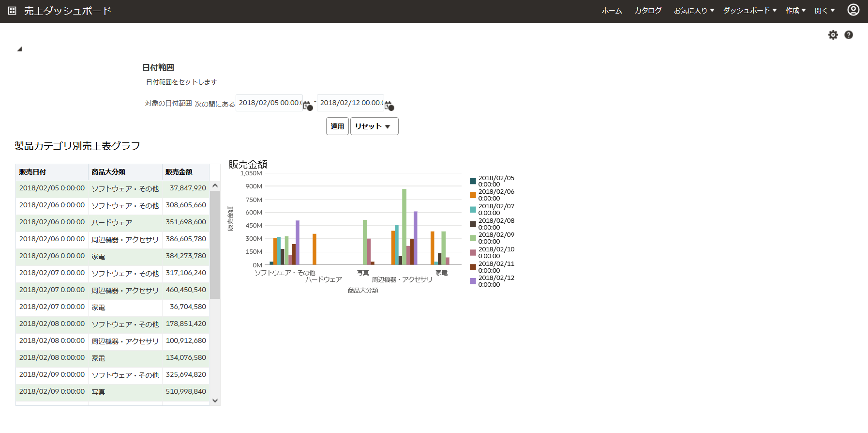Click the 適用 button
This screenshot has height=433, width=868.
click(337, 126)
